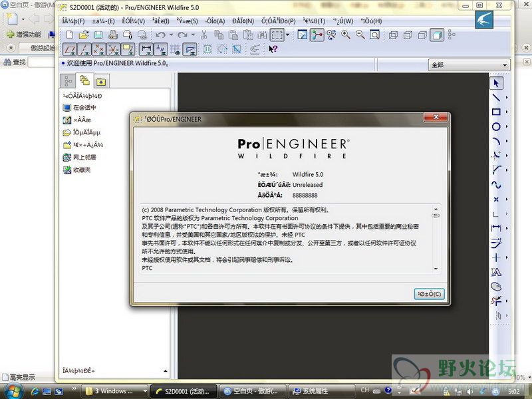Switch to no hidden display style
The height and width of the screenshot is (399, 532).
(422, 35)
